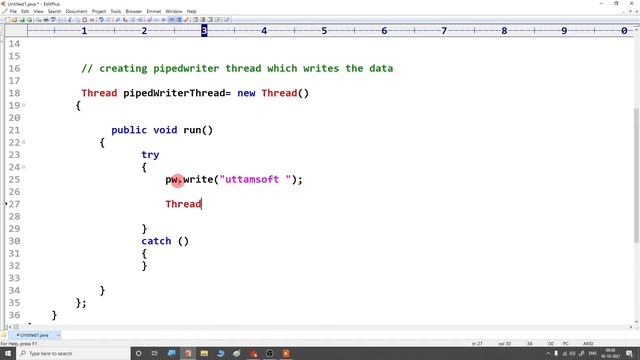Click the comment text on line 16
640x360 pixels.
237,68
